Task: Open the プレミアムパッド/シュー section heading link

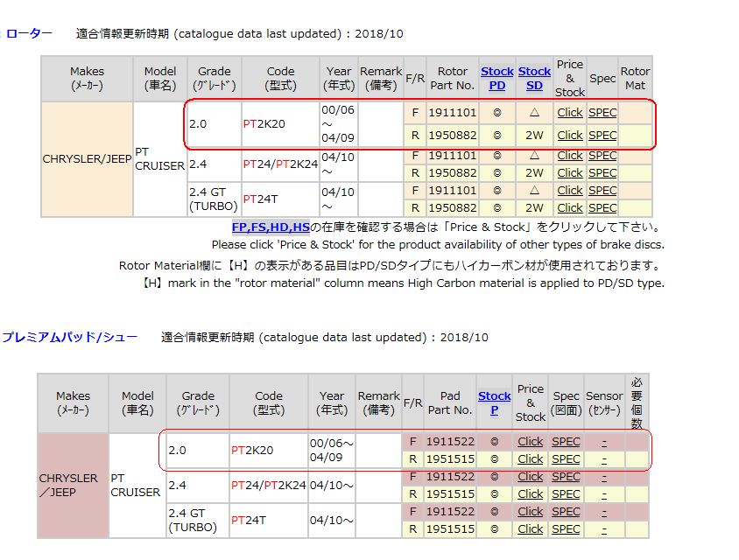Action: click(x=70, y=337)
